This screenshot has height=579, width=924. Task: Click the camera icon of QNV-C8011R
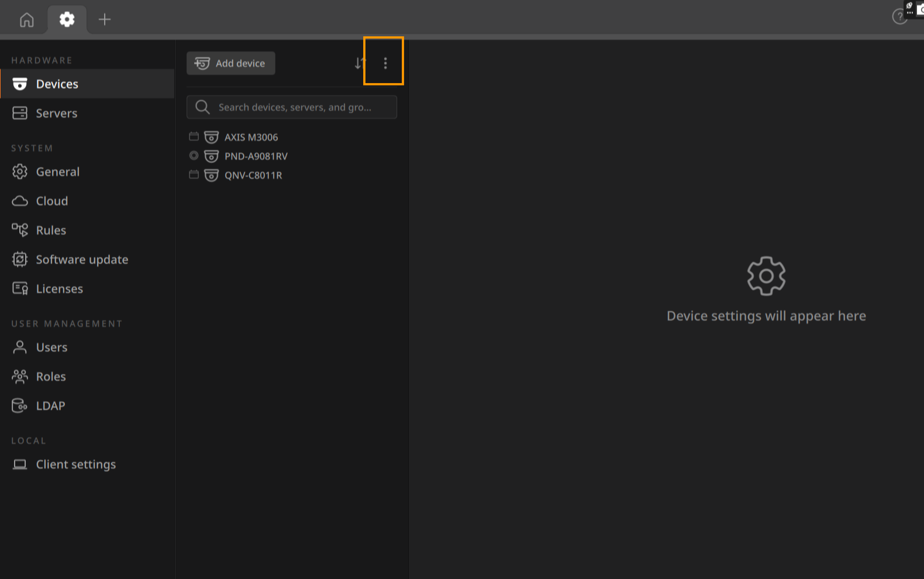[211, 175]
